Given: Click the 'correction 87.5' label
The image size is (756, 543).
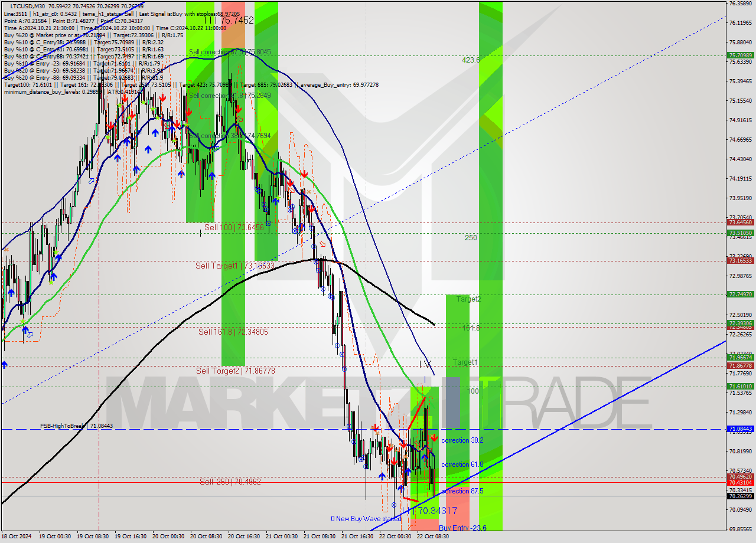Looking at the screenshot, I should [x=462, y=491].
